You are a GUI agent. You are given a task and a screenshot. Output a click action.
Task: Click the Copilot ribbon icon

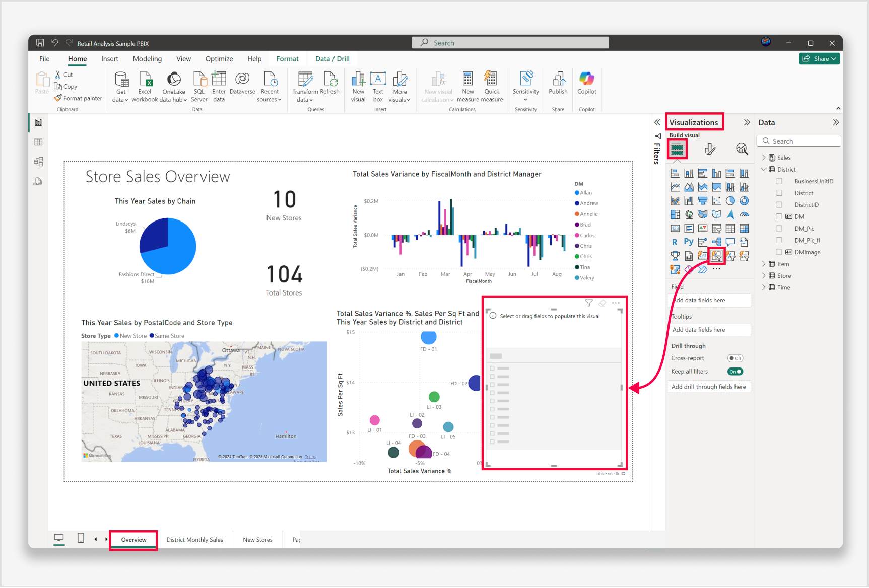coord(586,79)
